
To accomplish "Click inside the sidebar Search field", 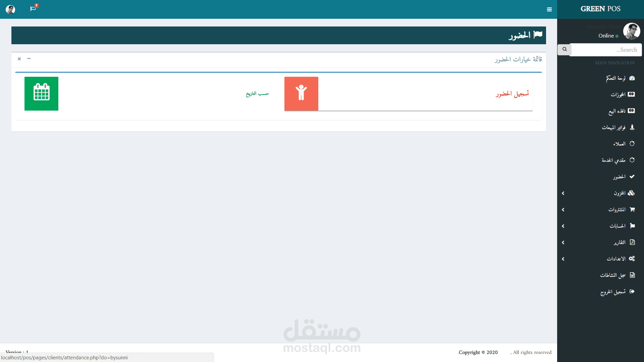I will tap(606, 50).
